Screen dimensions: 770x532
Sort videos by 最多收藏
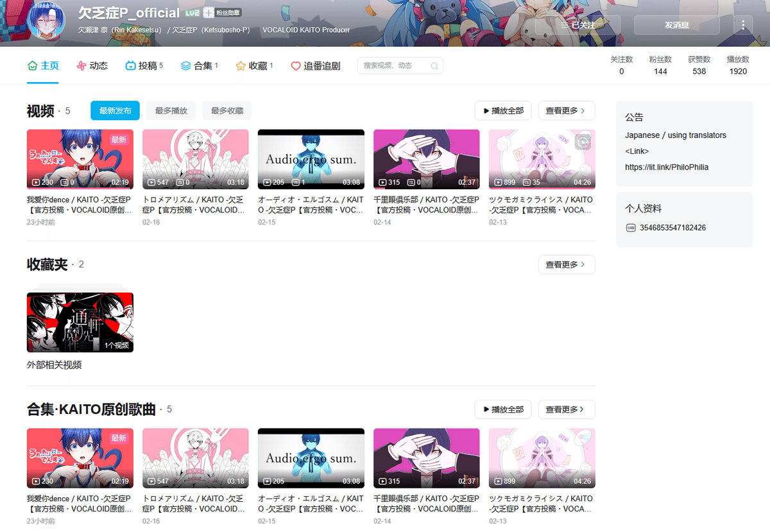(227, 110)
